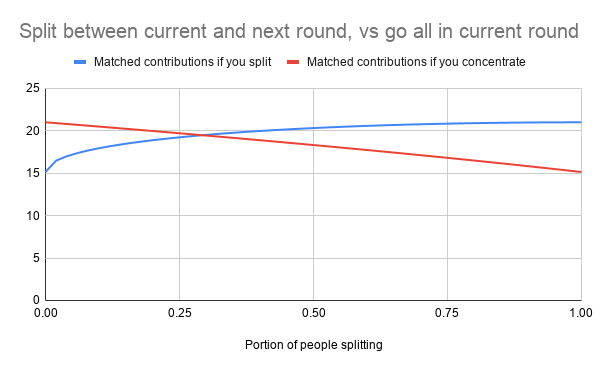Screen dimensions: 600x371
Task: Click the y-axis label 20
Action: [33, 131]
